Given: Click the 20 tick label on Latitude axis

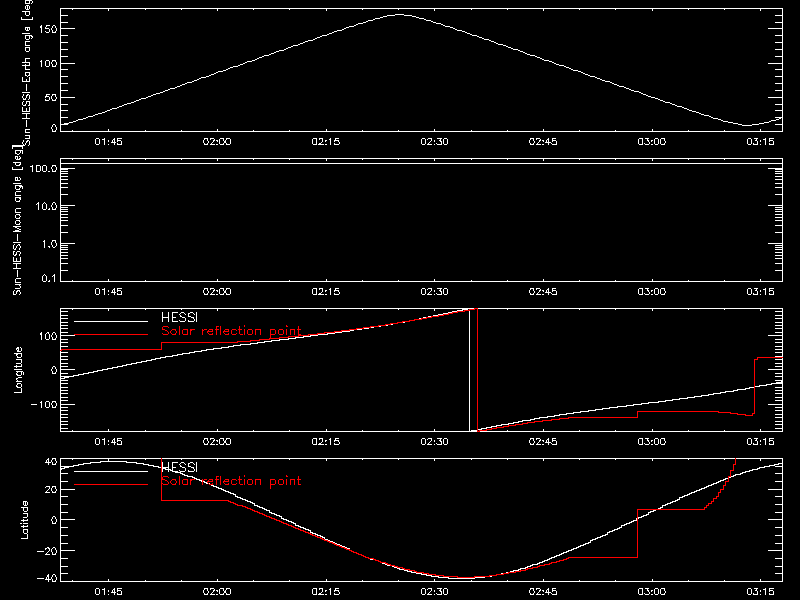Looking at the screenshot, I should [x=51, y=490].
